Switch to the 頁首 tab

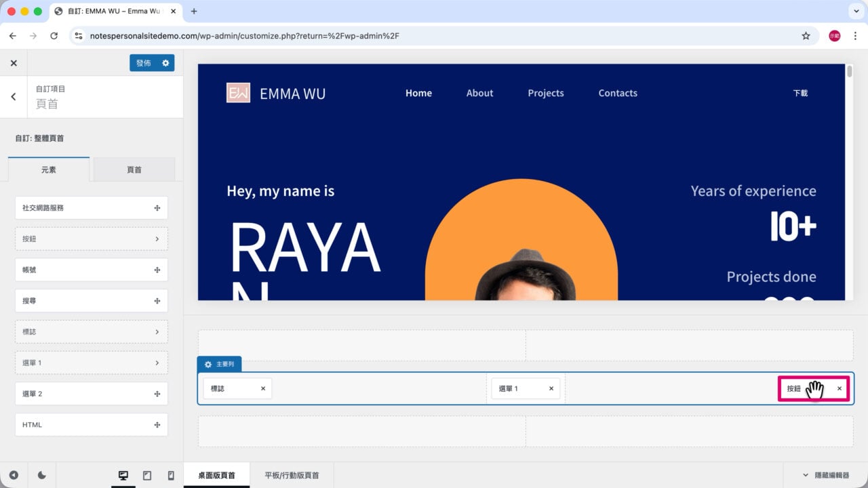tap(134, 169)
